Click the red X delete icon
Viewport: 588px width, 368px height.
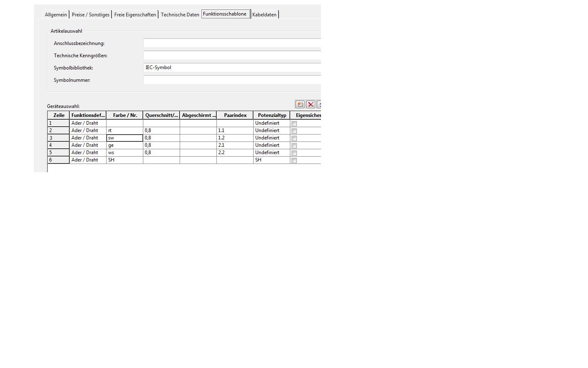pos(311,104)
